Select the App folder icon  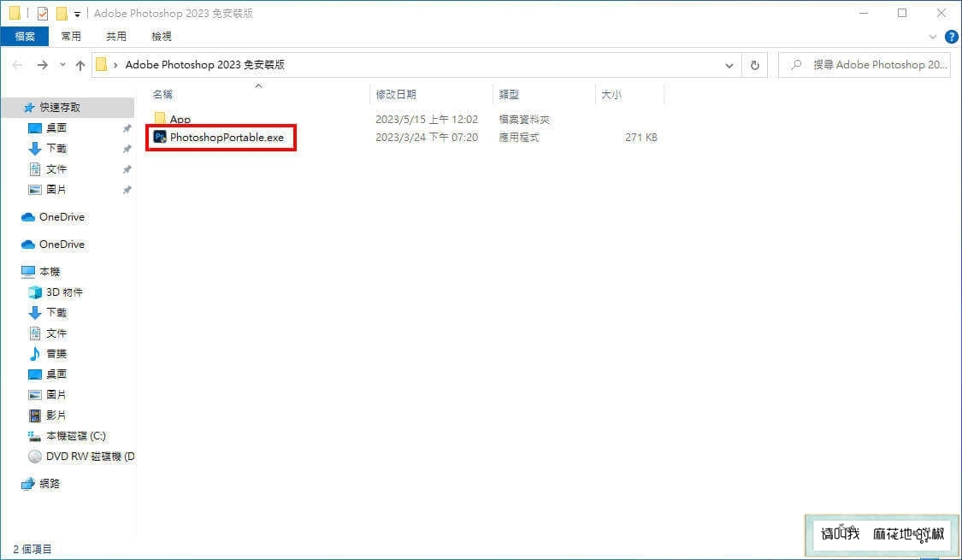(x=160, y=118)
